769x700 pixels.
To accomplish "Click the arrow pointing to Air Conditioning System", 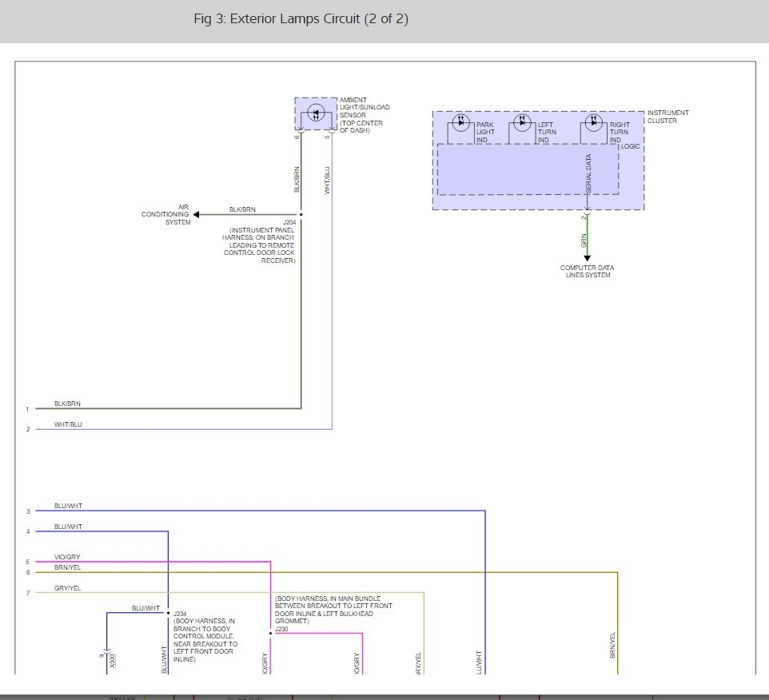I will point(197,214).
